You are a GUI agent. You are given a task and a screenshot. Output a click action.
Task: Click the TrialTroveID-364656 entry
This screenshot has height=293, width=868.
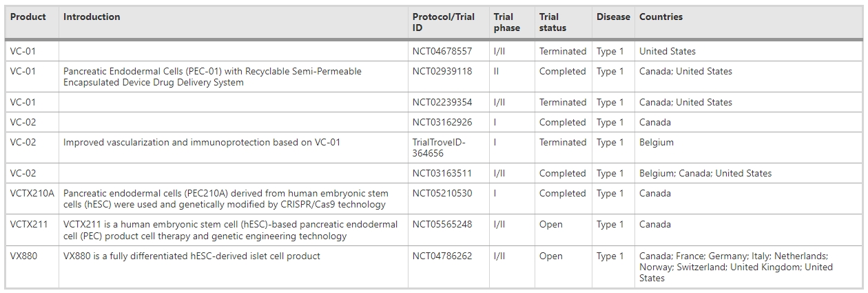(439, 148)
